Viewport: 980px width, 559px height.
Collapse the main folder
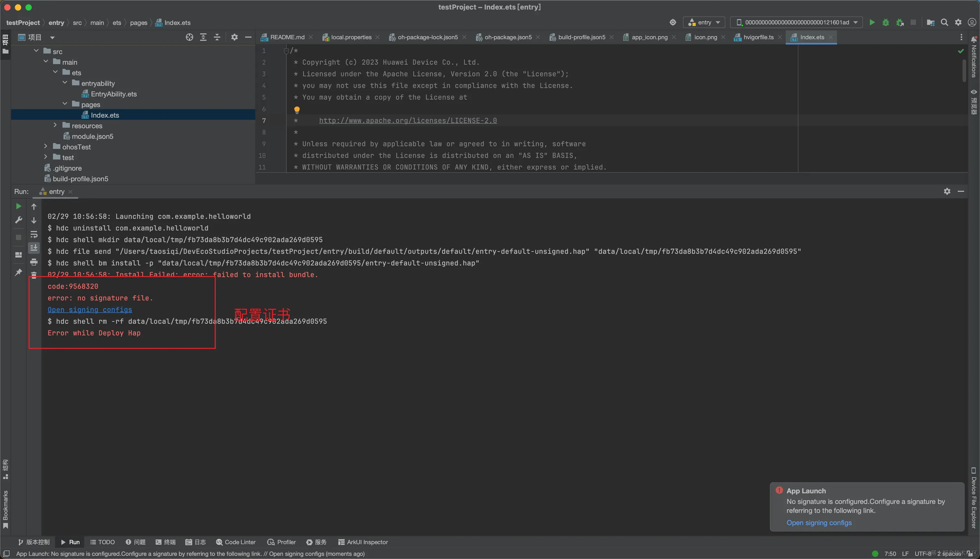point(46,61)
